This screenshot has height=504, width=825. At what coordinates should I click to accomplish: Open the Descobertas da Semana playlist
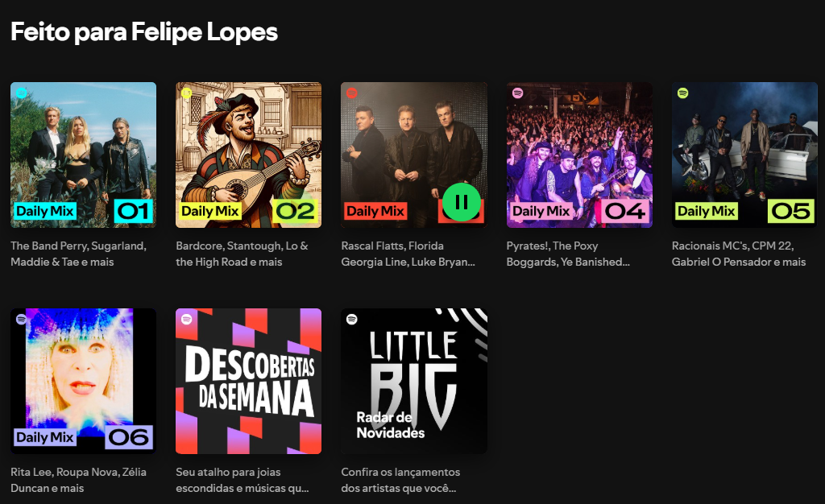tap(248, 381)
